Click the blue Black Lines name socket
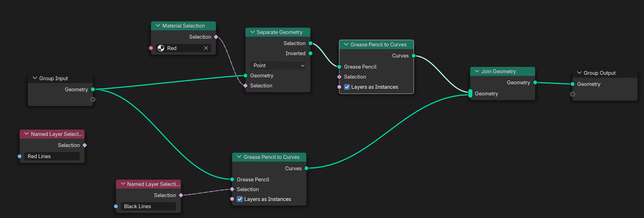The height and width of the screenshot is (218, 644). point(116,206)
